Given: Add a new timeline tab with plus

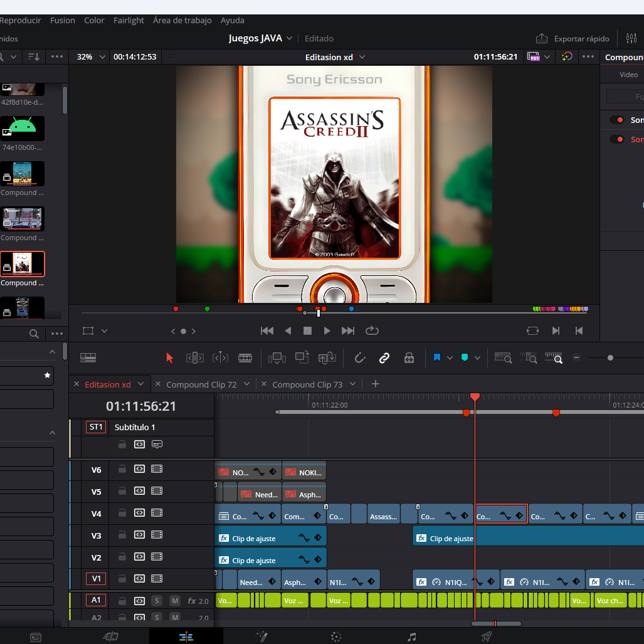Looking at the screenshot, I should pos(375,384).
